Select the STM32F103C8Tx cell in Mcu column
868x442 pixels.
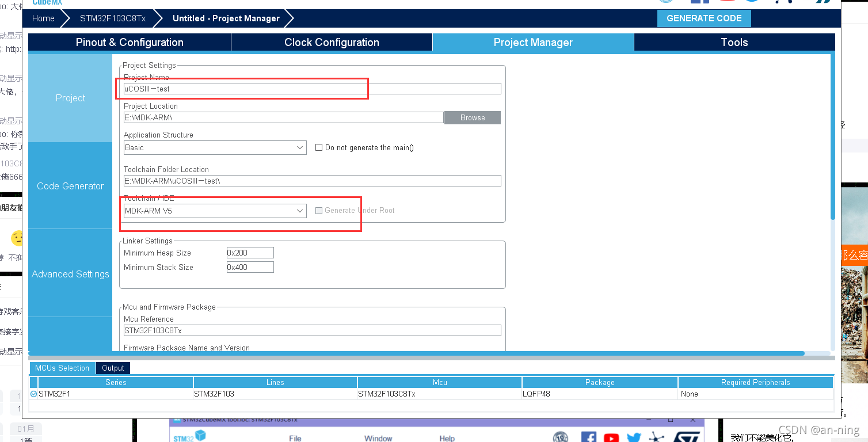(440, 394)
